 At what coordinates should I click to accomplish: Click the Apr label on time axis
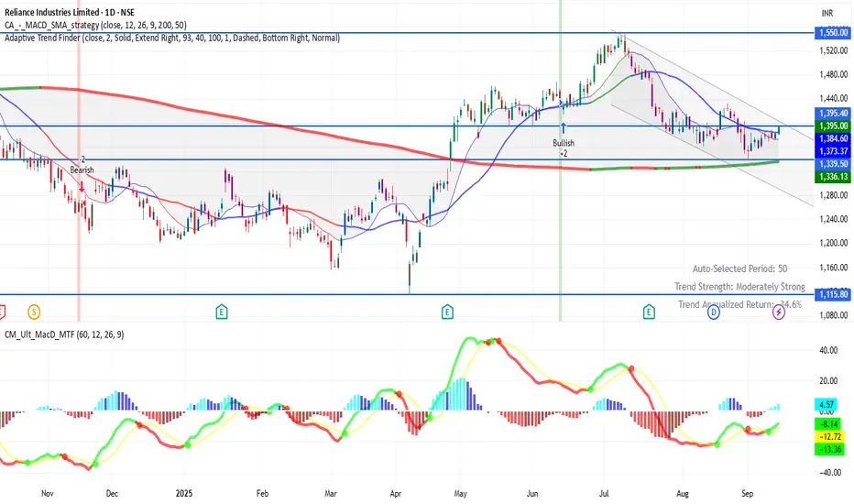coord(396,493)
